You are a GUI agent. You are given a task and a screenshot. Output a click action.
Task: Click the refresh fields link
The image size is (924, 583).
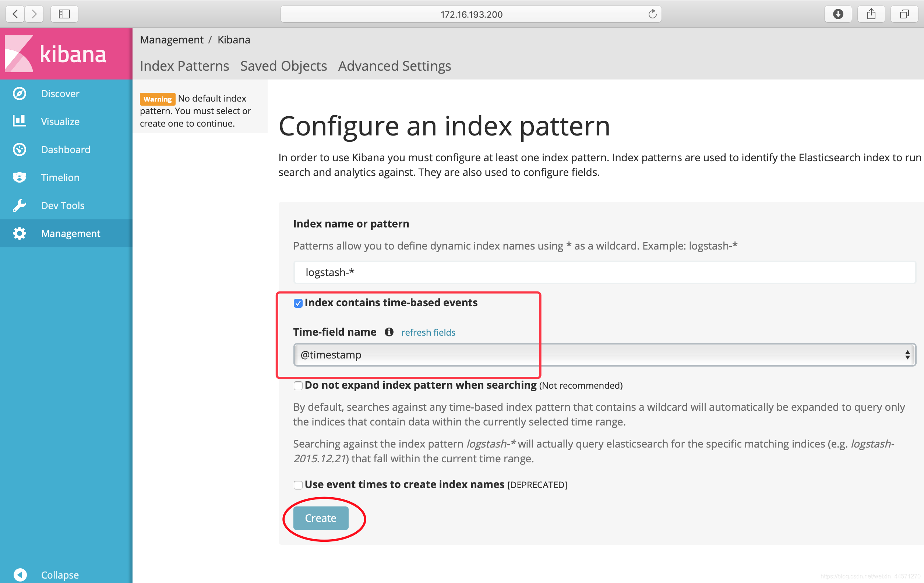pyautogui.click(x=428, y=332)
